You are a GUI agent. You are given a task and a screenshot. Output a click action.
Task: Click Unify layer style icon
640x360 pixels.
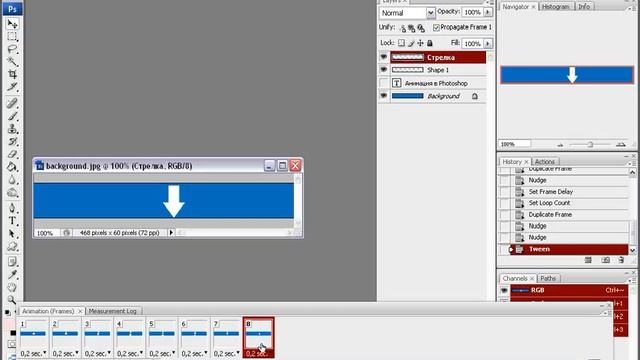click(421, 28)
